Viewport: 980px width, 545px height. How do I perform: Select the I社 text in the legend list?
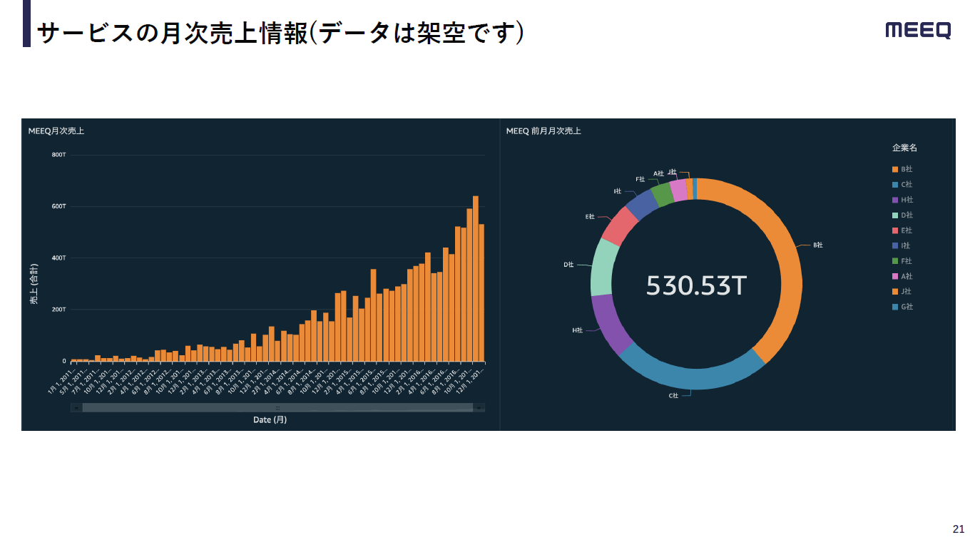tap(906, 246)
